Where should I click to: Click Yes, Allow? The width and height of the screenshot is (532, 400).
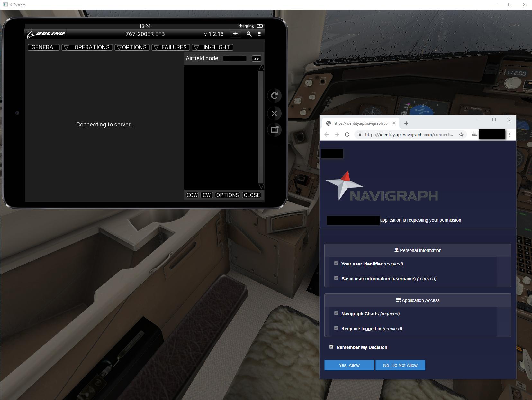349,365
